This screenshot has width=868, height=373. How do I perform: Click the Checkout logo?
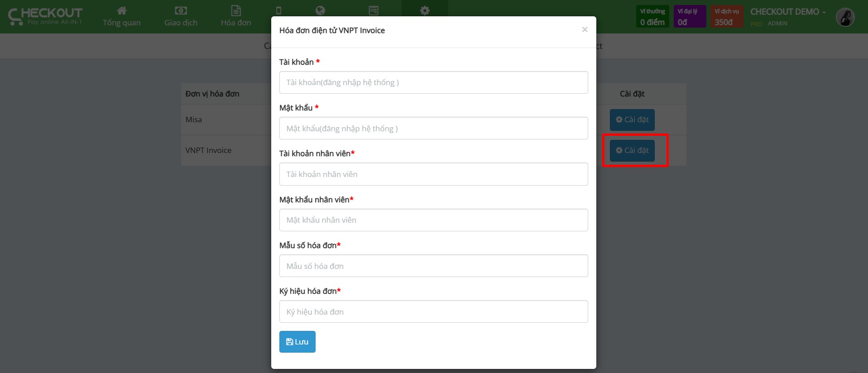tap(45, 16)
